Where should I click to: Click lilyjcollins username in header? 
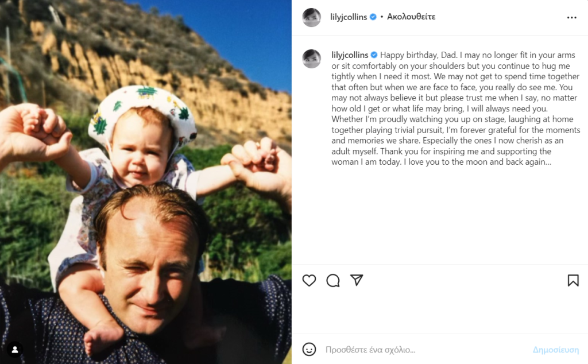coord(349,17)
